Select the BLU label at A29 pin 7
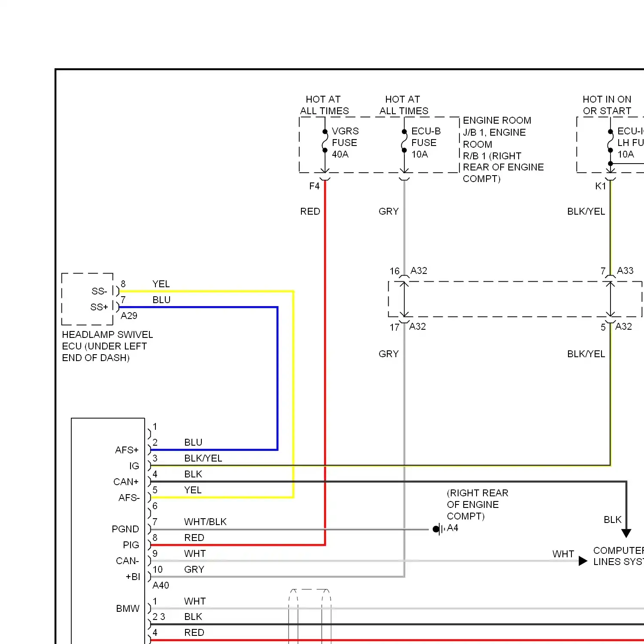The height and width of the screenshot is (644, 644). pos(161,300)
